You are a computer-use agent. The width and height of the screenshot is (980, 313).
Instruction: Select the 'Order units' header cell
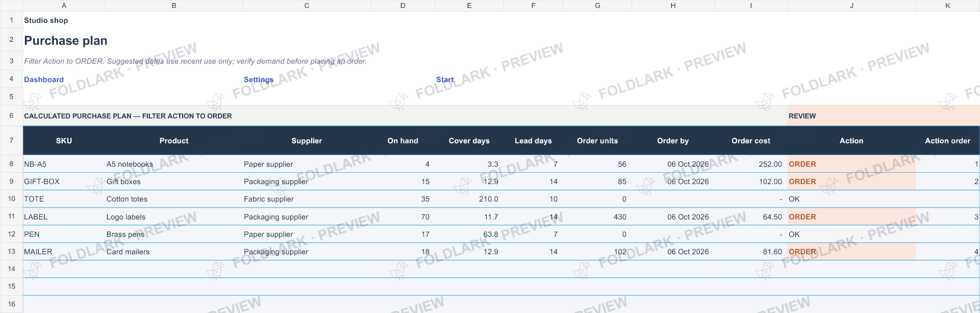point(597,141)
